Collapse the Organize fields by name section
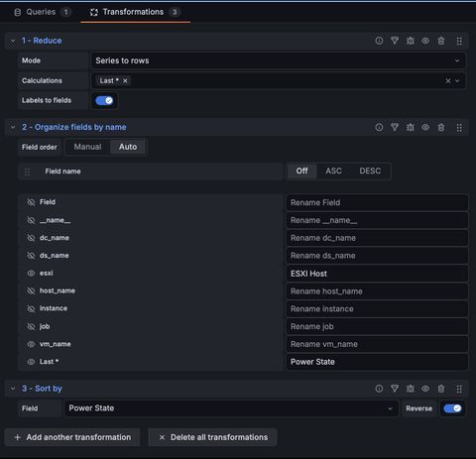The width and height of the screenshot is (476, 459). click(13, 127)
